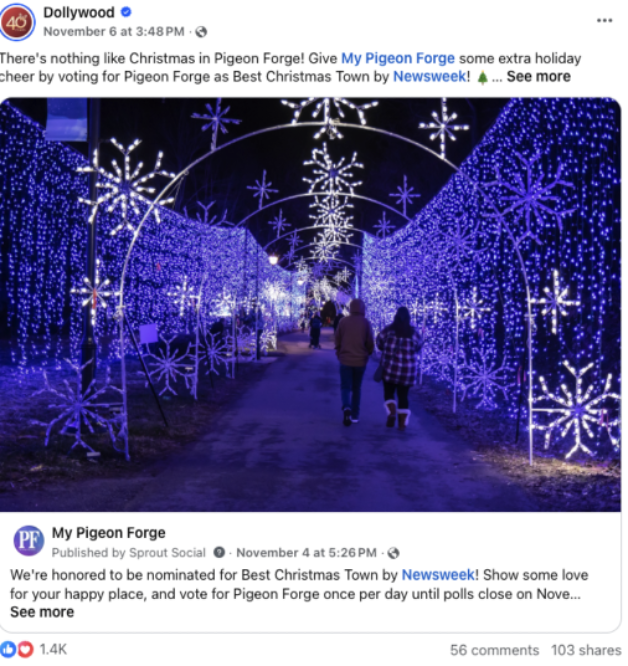Open the purple Christmas lights tunnel photo
This screenshot has height=666, width=628.
pos(310,305)
